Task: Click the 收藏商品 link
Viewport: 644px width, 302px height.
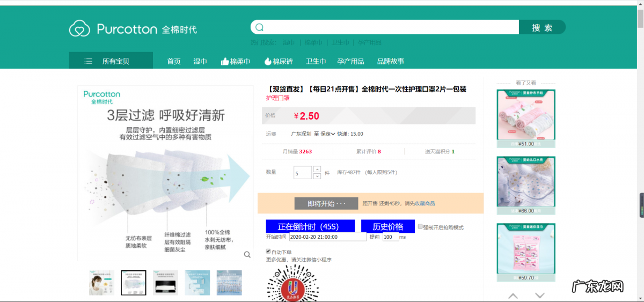Action: point(425,203)
